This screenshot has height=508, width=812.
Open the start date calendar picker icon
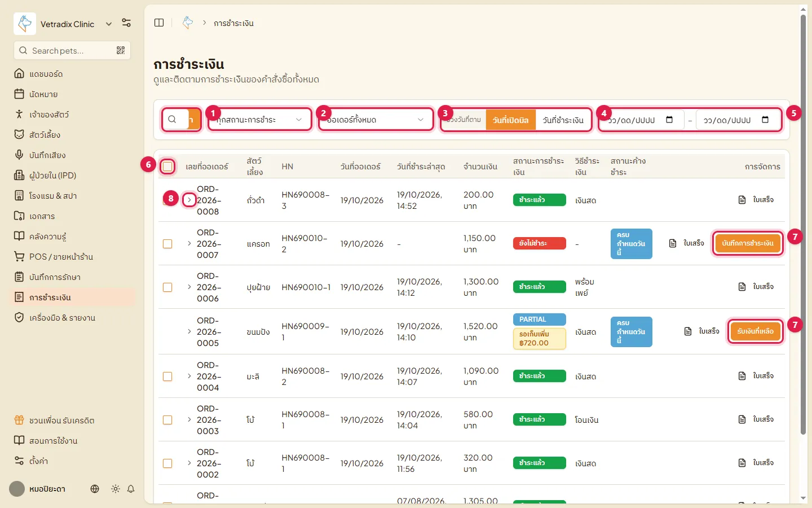(x=669, y=120)
